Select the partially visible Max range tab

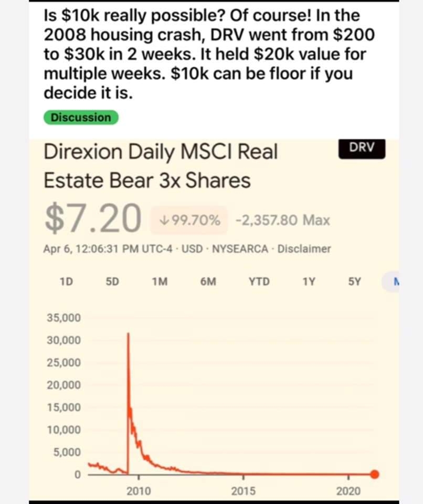click(390, 282)
